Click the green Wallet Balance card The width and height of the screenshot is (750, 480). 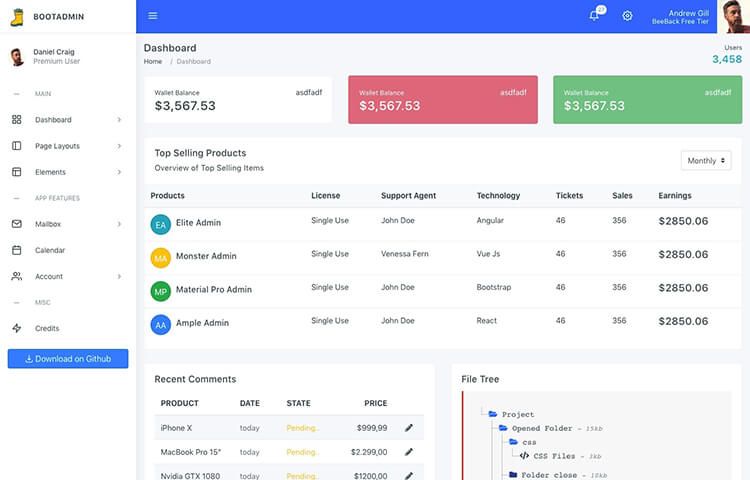[648, 100]
